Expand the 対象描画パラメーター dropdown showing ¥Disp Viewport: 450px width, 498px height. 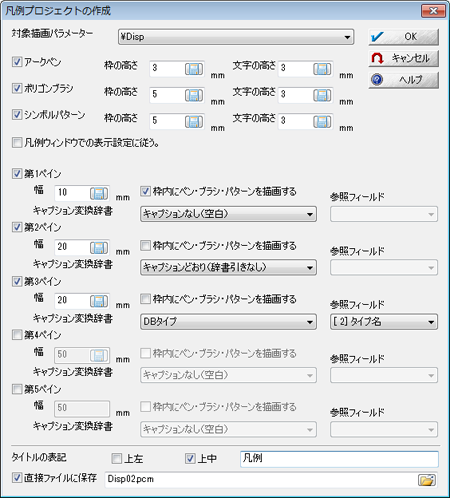point(236,37)
